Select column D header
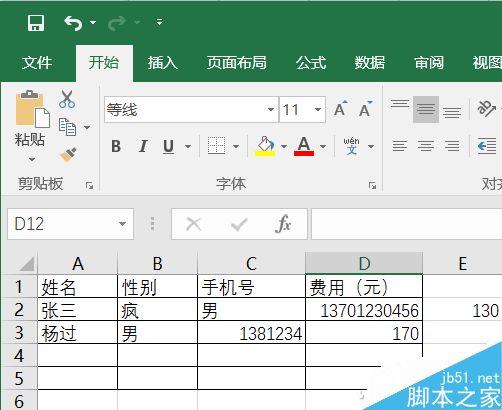502x410 pixels. pyautogui.click(x=364, y=264)
